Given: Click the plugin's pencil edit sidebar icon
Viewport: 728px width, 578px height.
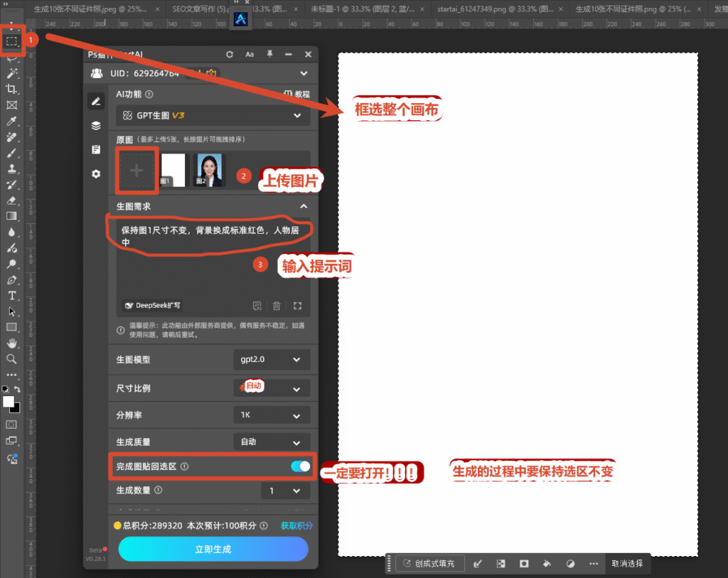Looking at the screenshot, I should coord(96,101).
